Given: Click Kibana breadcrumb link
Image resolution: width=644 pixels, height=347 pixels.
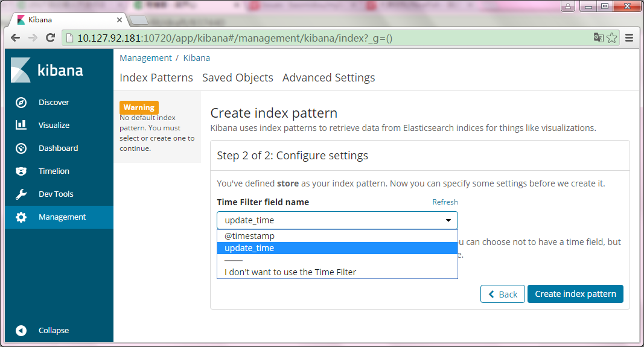Looking at the screenshot, I should (196, 58).
